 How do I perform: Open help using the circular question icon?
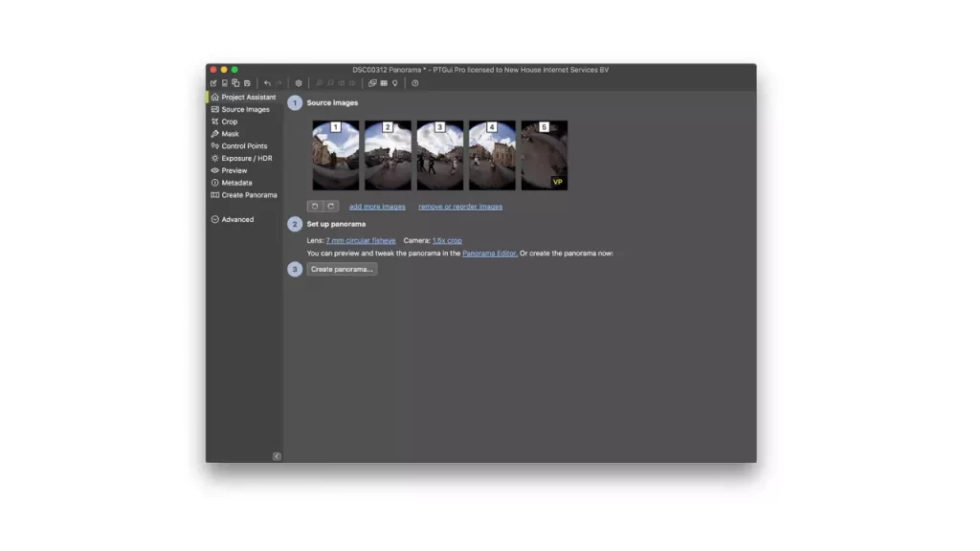click(x=415, y=83)
